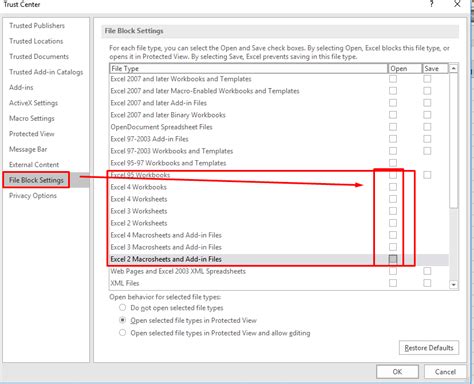Check Save for Web Pages and Excel 2003 XML
The width and height of the screenshot is (474, 384).
[427, 271]
